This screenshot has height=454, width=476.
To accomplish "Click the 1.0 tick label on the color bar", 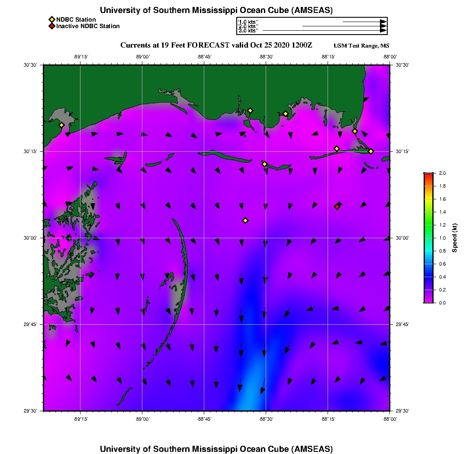I will click(442, 238).
